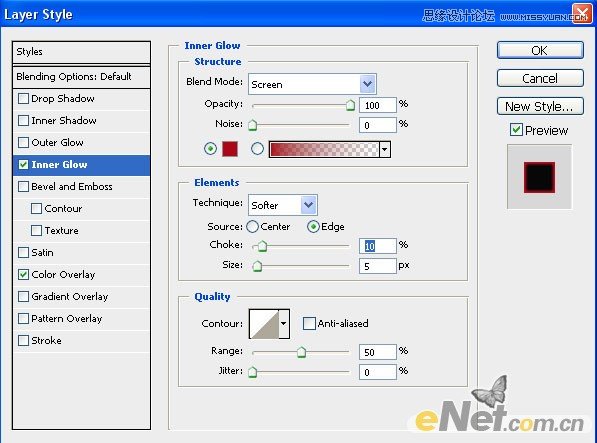Select the Center source radio button
This screenshot has height=443, width=597.
[x=252, y=226]
